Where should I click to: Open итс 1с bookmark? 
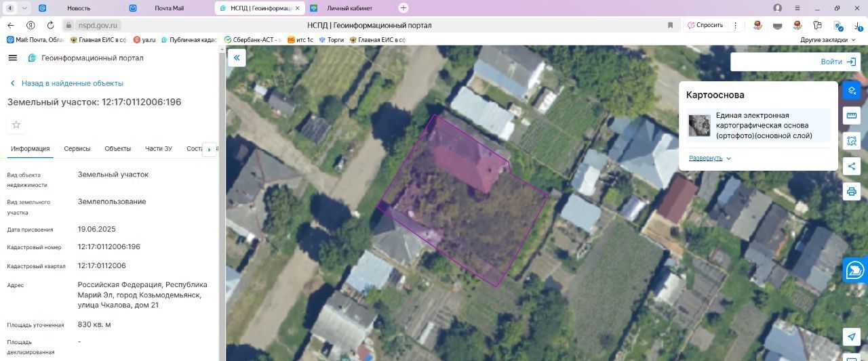coord(300,40)
